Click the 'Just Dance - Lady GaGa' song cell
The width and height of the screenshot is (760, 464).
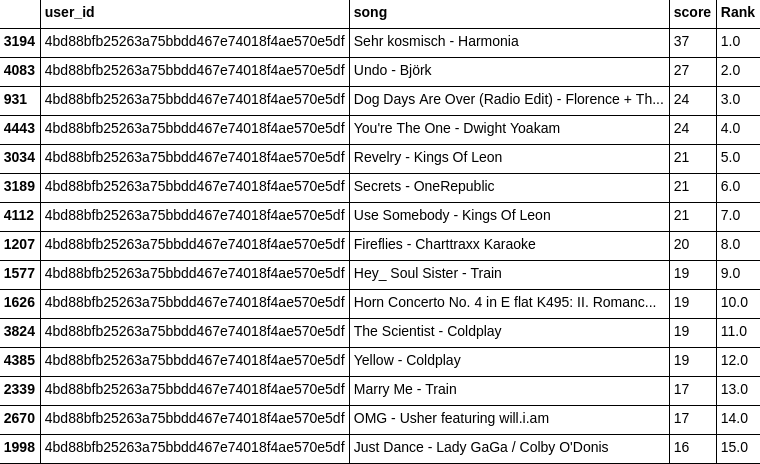[x=481, y=448]
